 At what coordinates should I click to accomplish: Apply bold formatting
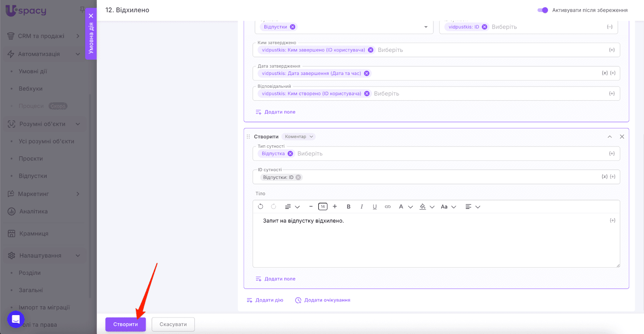point(349,206)
